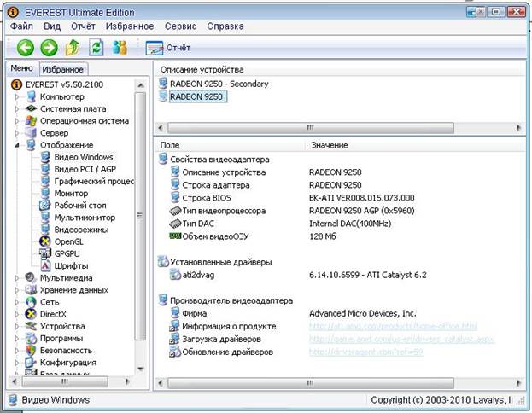Select Монитор tree item
The height and width of the screenshot is (413, 532).
pyautogui.click(x=71, y=194)
